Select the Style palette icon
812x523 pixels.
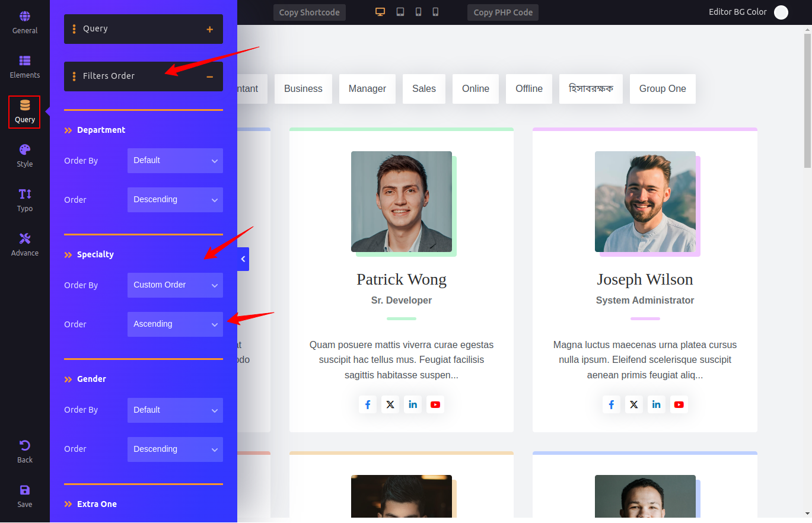tap(25, 155)
